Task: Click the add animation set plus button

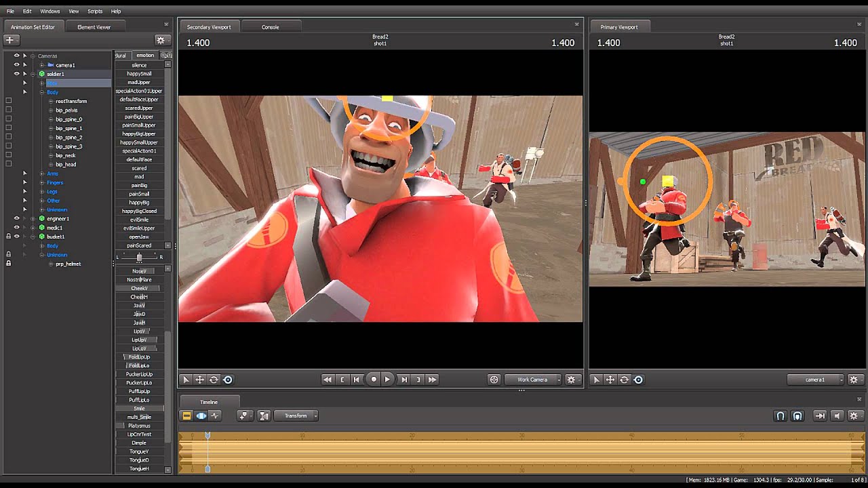Action: 10,40
